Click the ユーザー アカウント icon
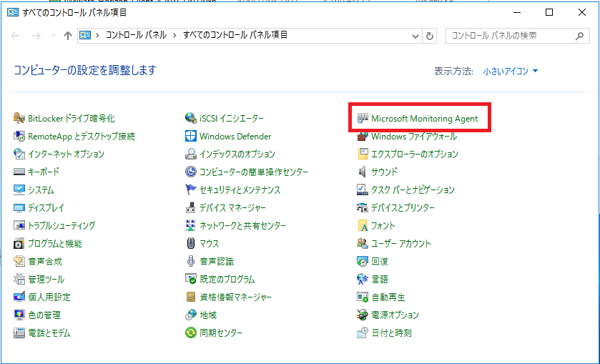This screenshot has height=364, width=600. (x=362, y=243)
